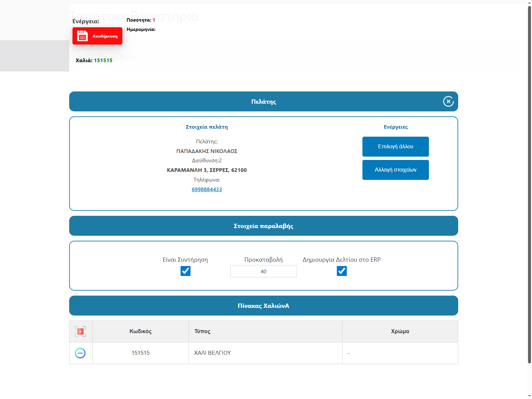
Task: Click the Χρώμα column header
Action: (400, 332)
